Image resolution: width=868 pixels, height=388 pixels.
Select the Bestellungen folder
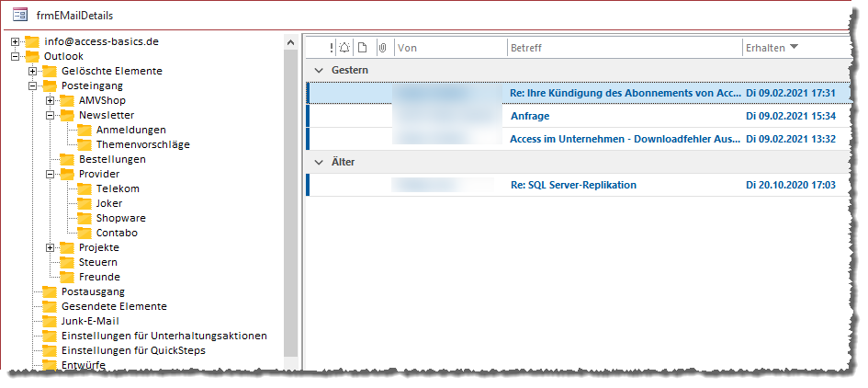tap(112, 159)
